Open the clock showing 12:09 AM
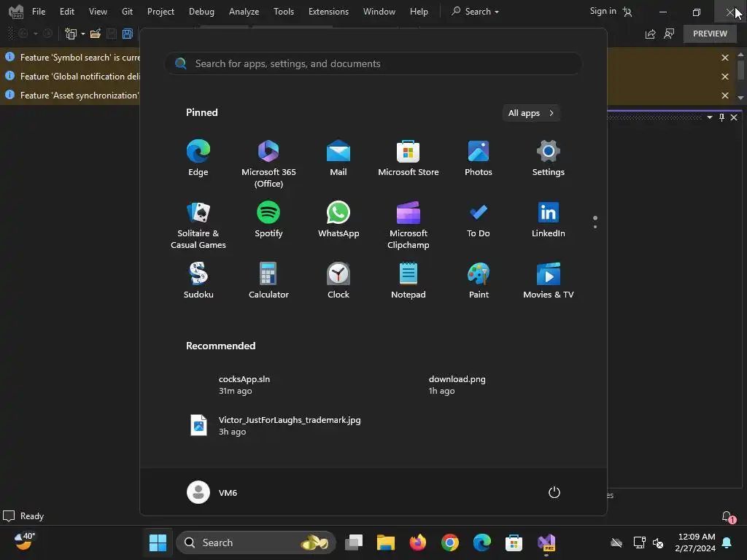Viewport: 747px width, 560px height. pos(695,542)
